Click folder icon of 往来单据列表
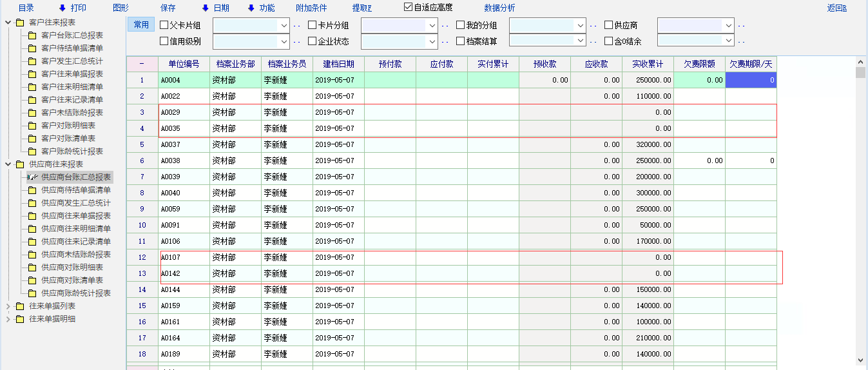 20,306
